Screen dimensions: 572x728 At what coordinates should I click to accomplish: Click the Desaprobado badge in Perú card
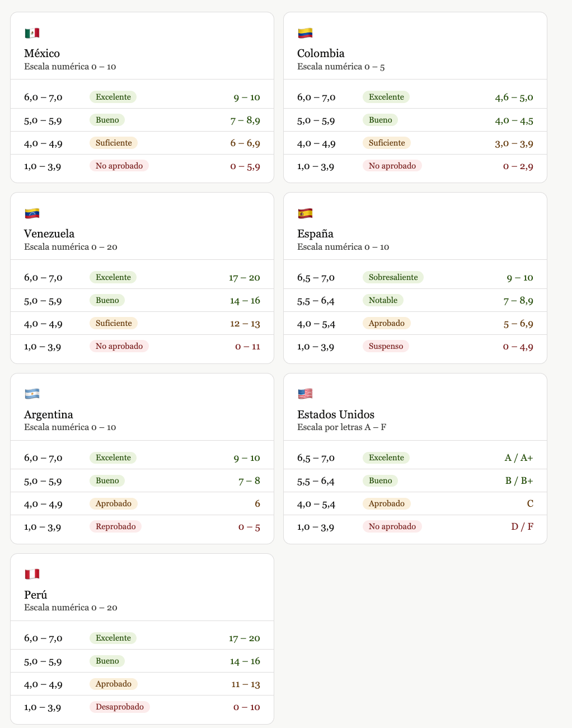[120, 707]
